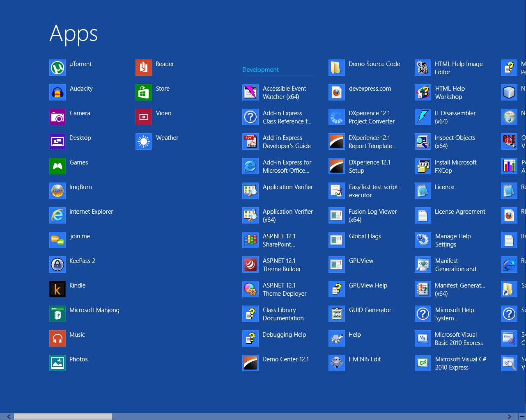Screen dimensions: 526x420
Task: Open the Global Flags label
Action: point(365,236)
